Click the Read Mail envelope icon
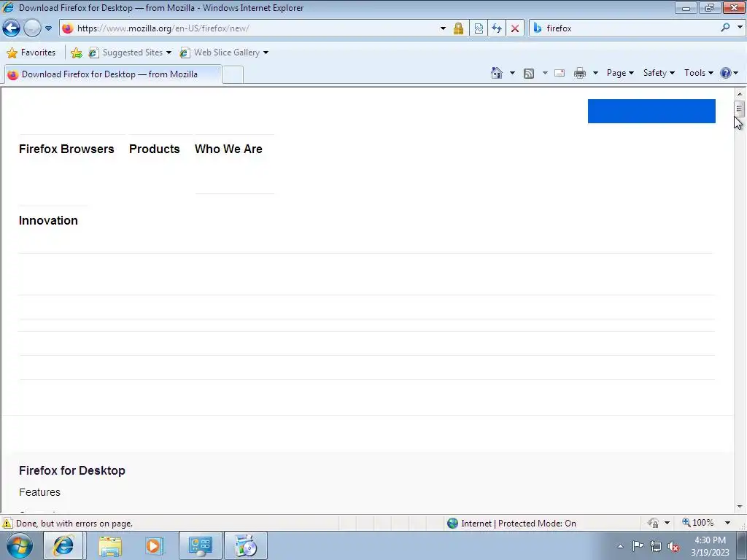The height and width of the screenshot is (560, 747). [560, 73]
